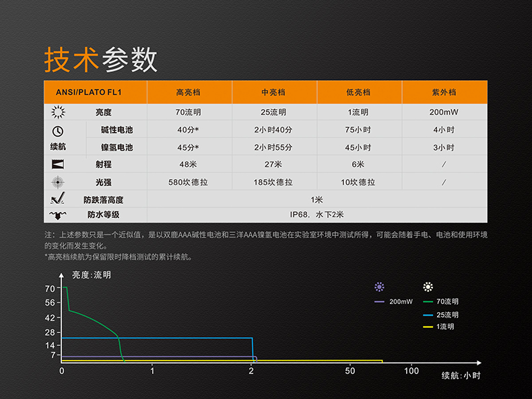
Task: Click the sun-shaped brightness icon in table
Action: coord(57,112)
